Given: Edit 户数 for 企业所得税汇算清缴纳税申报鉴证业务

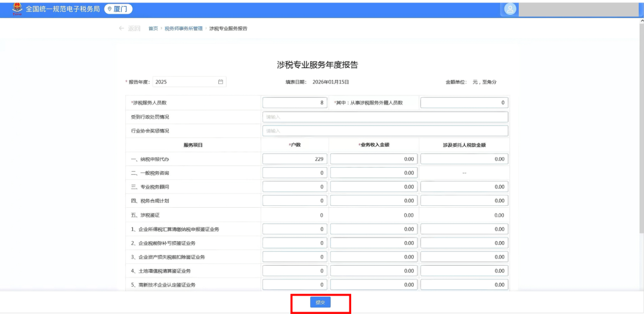Looking at the screenshot, I should 295,229.
